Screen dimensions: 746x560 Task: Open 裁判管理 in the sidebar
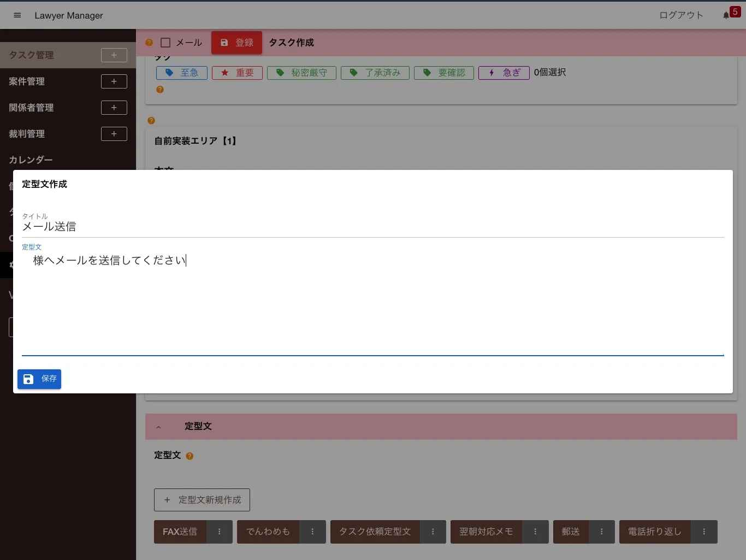click(x=27, y=134)
